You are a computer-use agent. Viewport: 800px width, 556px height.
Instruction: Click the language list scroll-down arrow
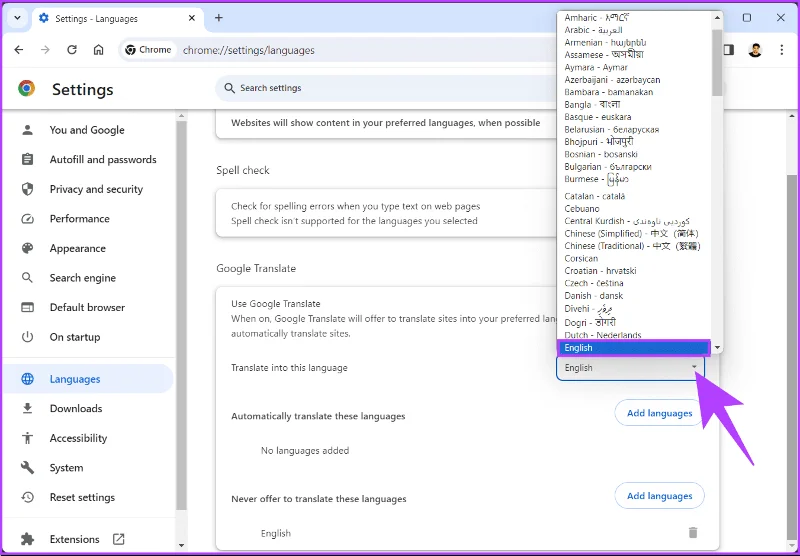(x=717, y=348)
